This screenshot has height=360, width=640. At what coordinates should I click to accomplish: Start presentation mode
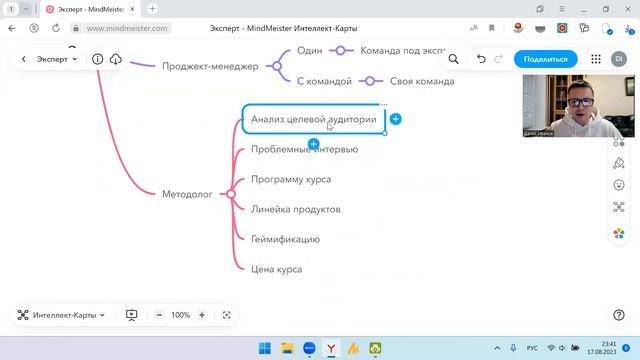(x=131, y=315)
